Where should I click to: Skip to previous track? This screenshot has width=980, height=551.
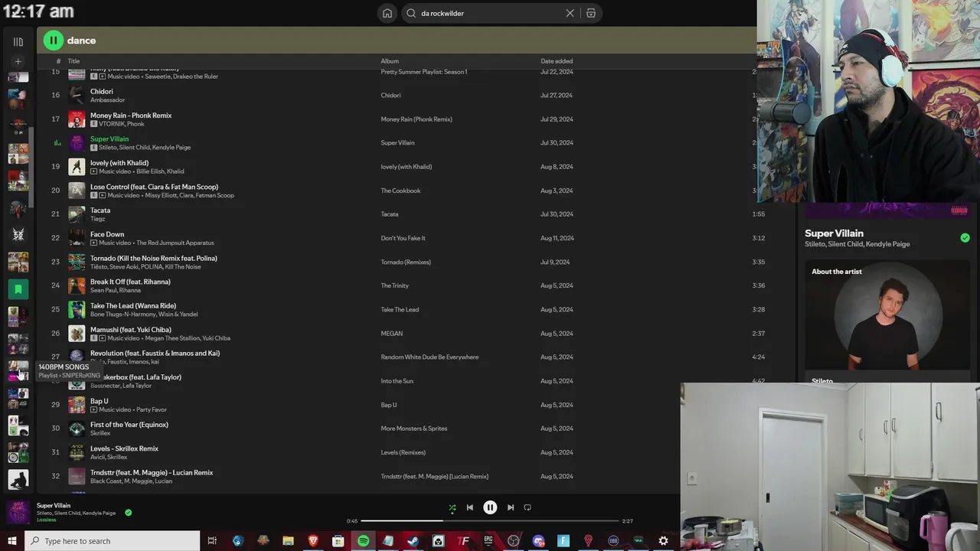[x=470, y=507]
